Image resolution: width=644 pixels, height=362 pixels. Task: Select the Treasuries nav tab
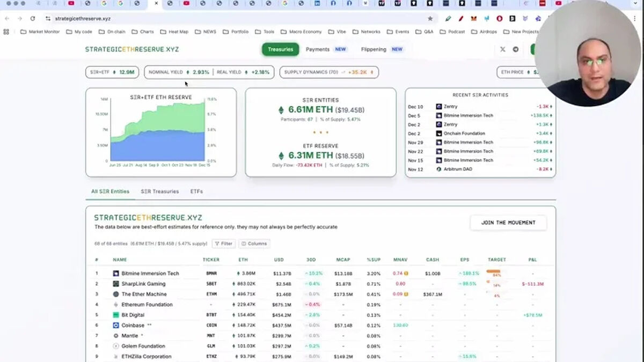click(x=280, y=49)
